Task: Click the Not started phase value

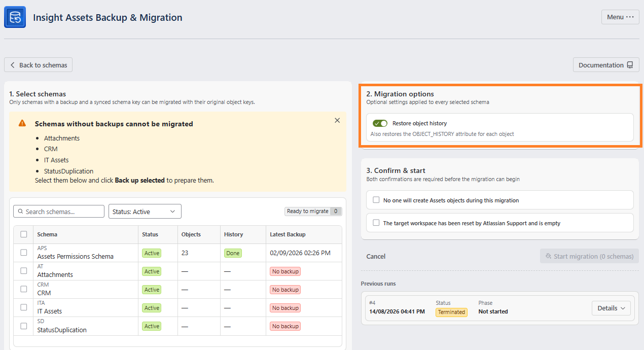Action: point(493,311)
